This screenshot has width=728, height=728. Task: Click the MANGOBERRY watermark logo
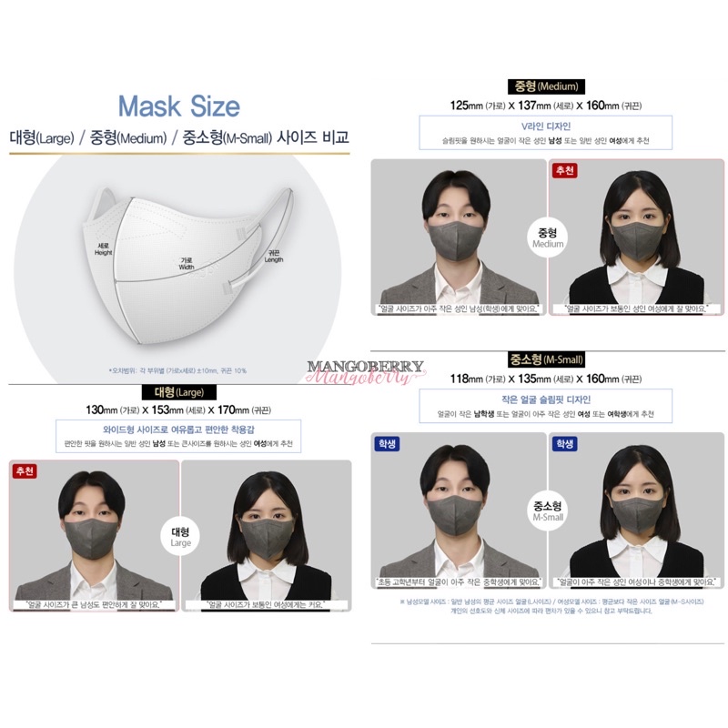click(366, 372)
